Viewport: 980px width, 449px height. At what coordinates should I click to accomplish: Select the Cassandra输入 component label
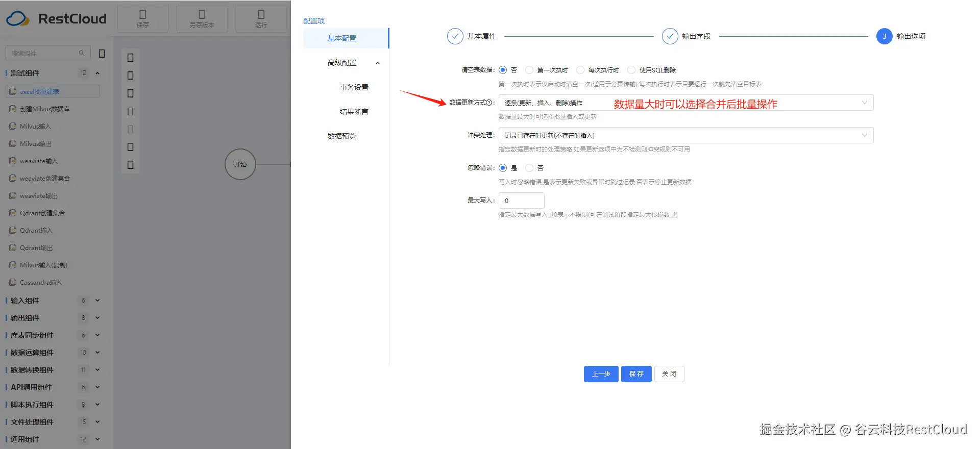tap(41, 283)
